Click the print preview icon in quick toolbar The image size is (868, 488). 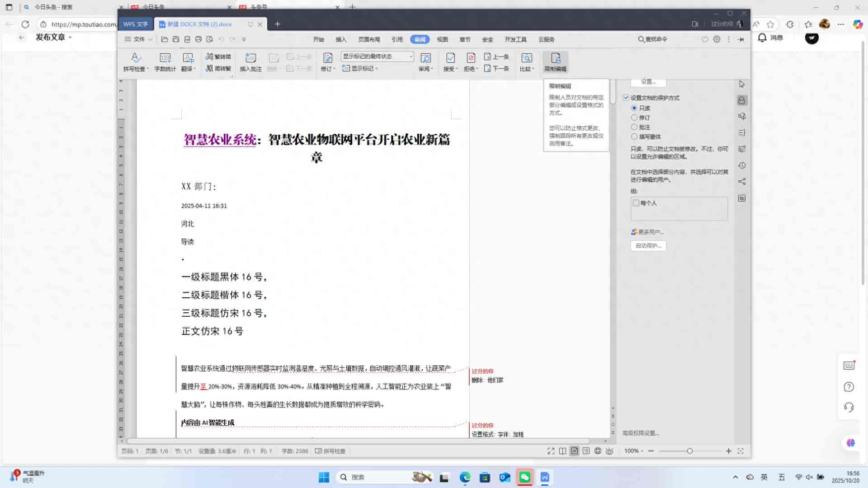[x=209, y=39]
